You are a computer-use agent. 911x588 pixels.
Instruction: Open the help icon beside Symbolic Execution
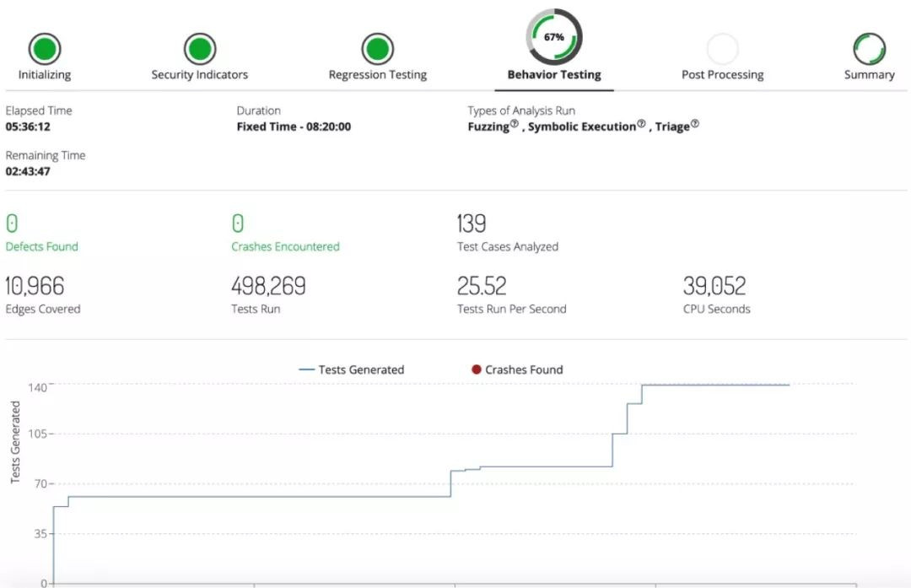click(641, 125)
